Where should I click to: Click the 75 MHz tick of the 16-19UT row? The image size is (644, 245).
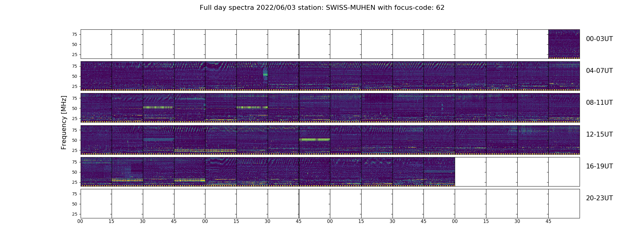tap(75, 162)
